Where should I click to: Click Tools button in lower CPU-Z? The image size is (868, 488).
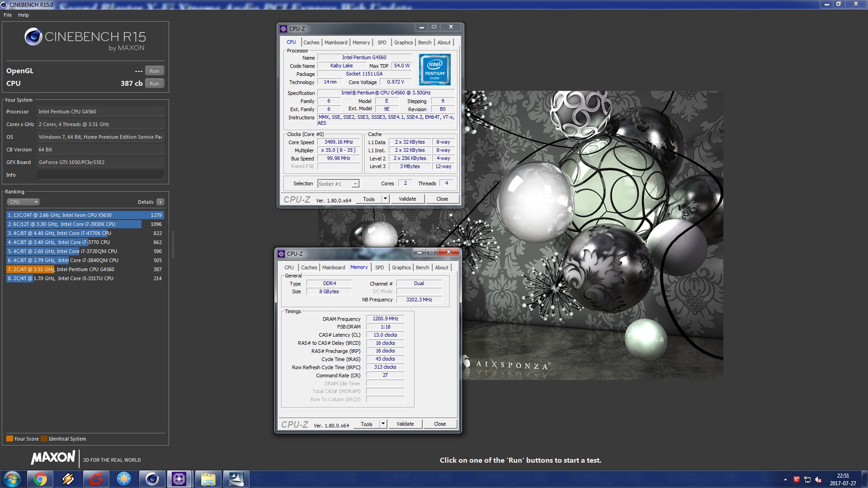click(x=367, y=424)
